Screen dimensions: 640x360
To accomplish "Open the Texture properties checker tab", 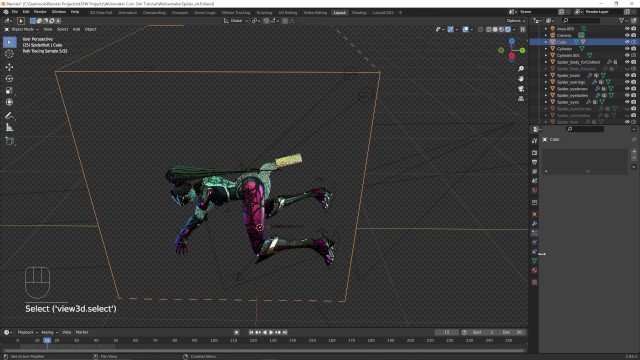I will click(x=534, y=282).
